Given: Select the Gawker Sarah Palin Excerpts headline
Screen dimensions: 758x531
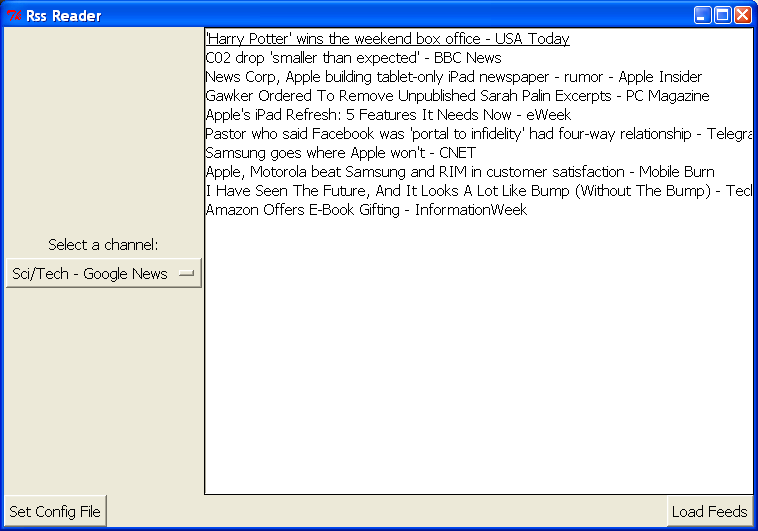Looking at the screenshot, I should click(457, 95).
